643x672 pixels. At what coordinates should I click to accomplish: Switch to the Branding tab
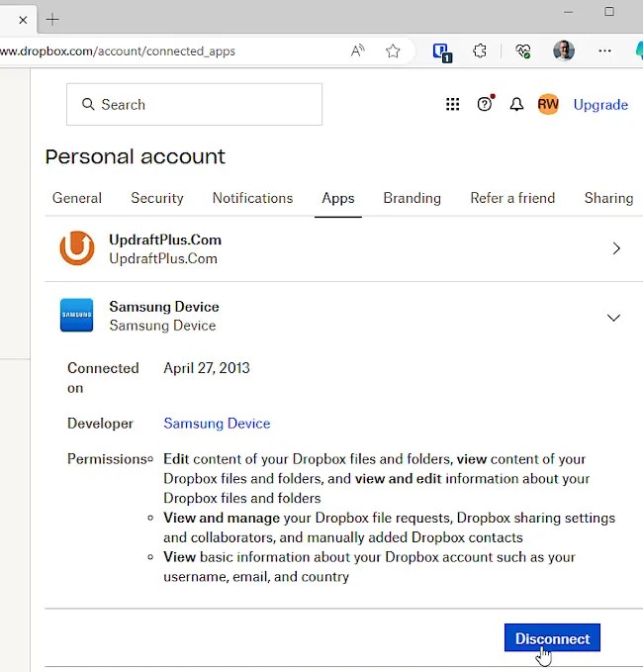point(413,198)
